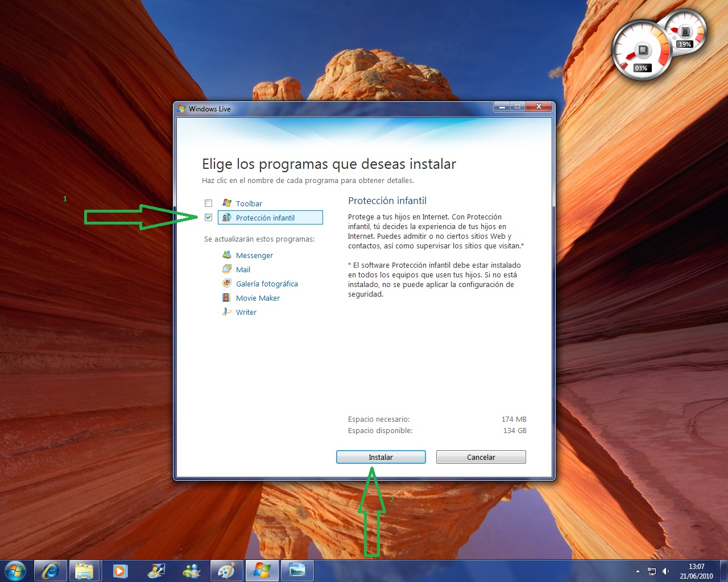
Task: Switch to Paint in the taskbar
Action: (227, 570)
